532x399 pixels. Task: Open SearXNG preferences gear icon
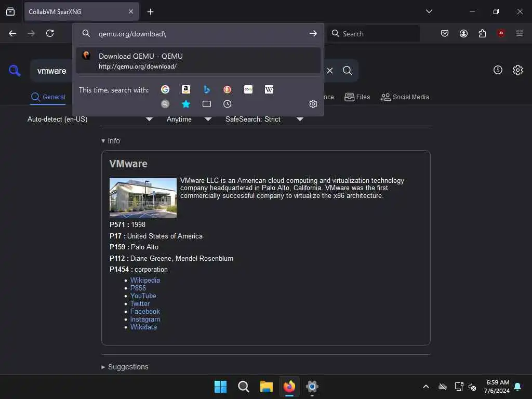(x=518, y=70)
